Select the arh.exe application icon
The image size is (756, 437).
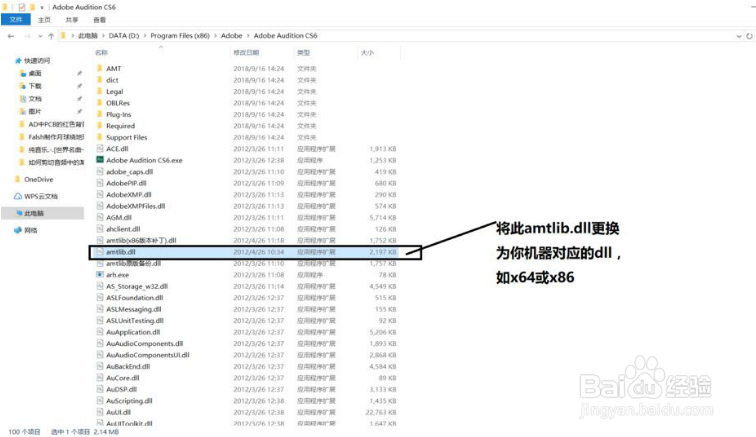[100, 275]
